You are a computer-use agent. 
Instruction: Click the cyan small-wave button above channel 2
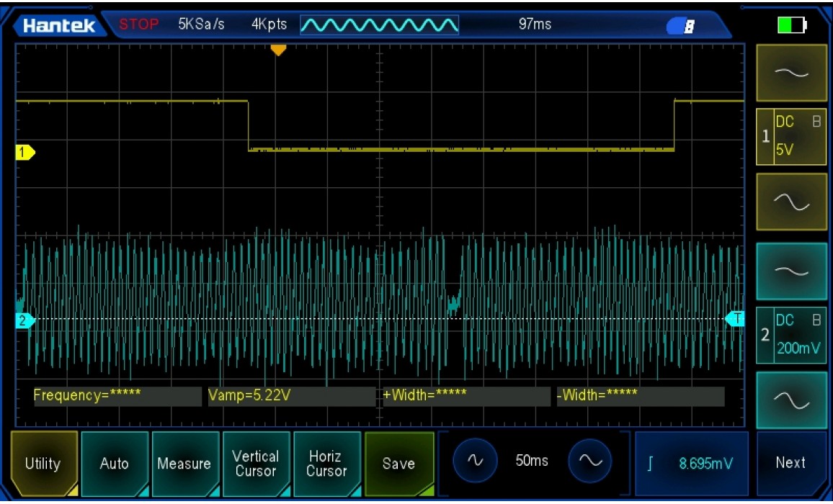pos(791,271)
